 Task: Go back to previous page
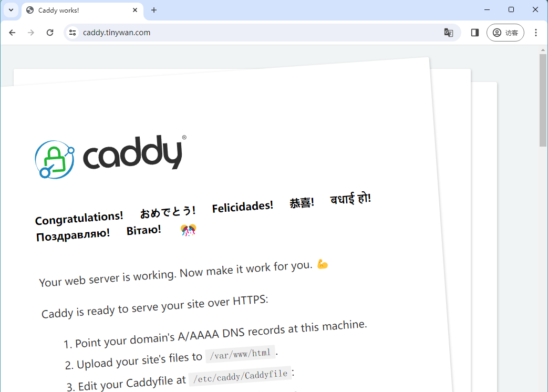(x=12, y=33)
